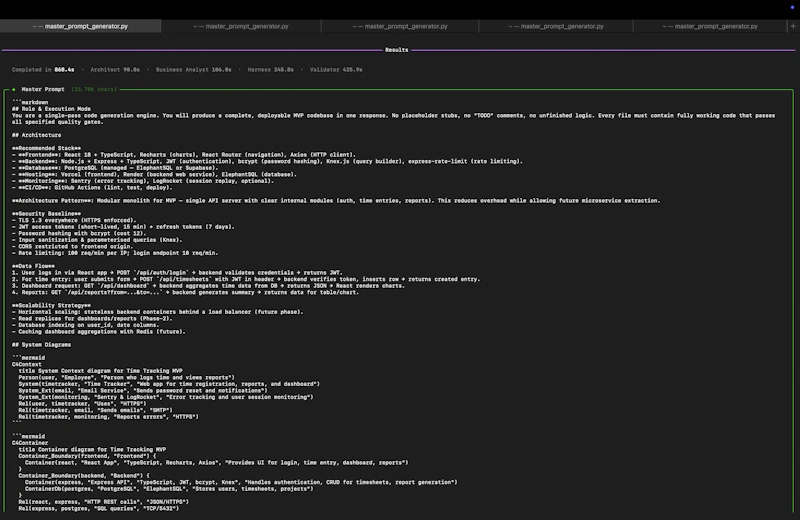Viewport: 800px width, 520px height.
Task: Click the Results section header
Action: coord(396,50)
